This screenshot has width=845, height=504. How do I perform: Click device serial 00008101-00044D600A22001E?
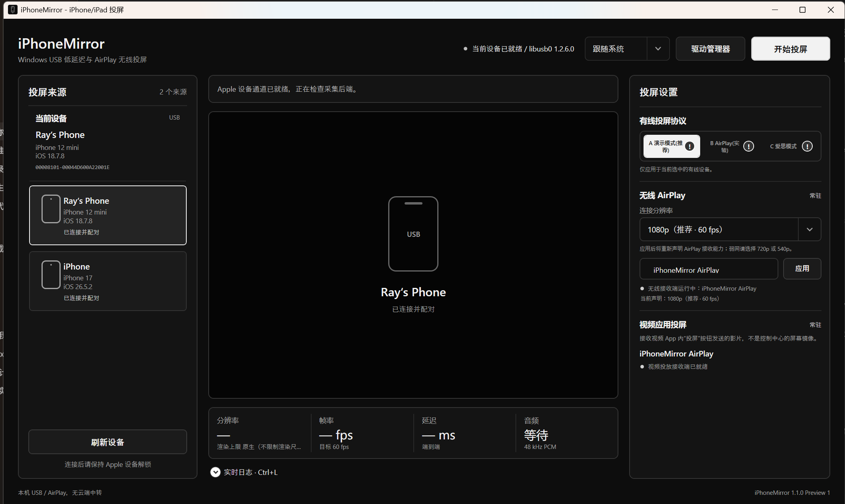click(72, 167)
